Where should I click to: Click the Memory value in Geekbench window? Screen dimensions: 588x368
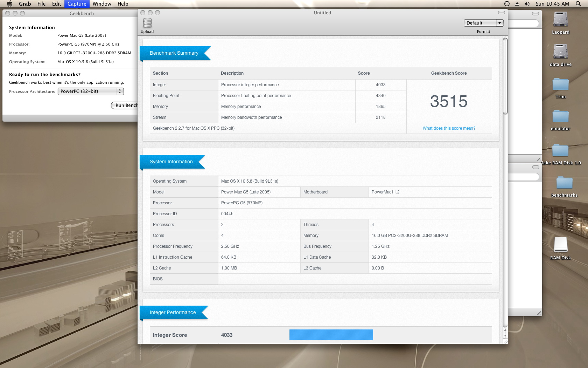tap(94, 53)
